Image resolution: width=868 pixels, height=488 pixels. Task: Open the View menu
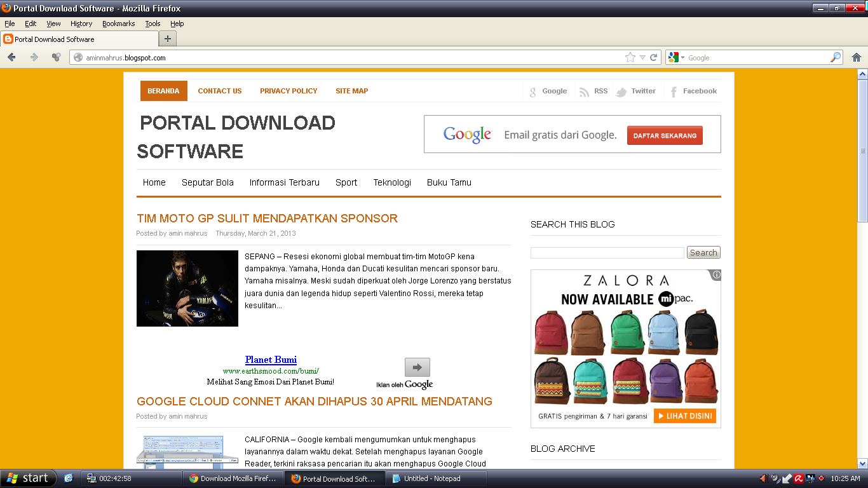[x=53, y=24]
